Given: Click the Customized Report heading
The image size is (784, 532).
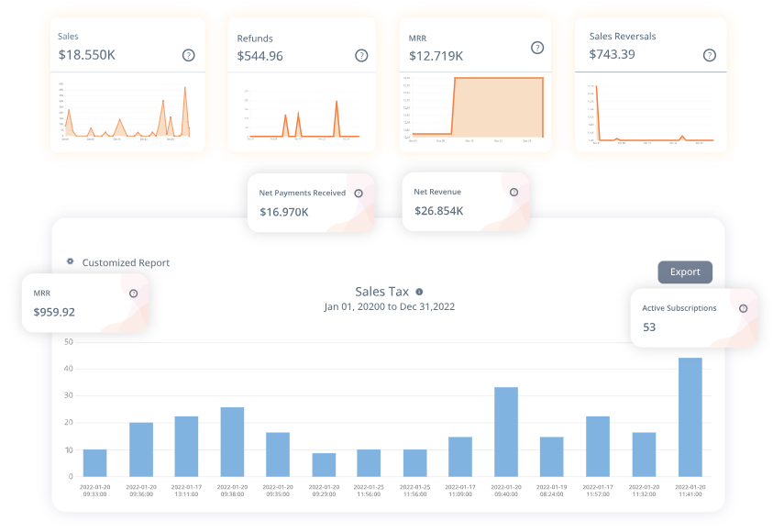Looking at the screenshot, I should [126, 262].
